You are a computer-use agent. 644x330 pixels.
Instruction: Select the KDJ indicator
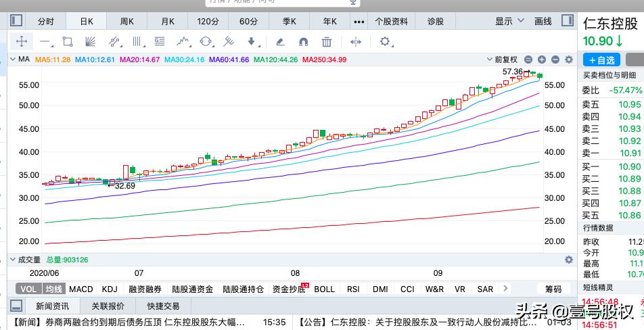coord(110,289)
